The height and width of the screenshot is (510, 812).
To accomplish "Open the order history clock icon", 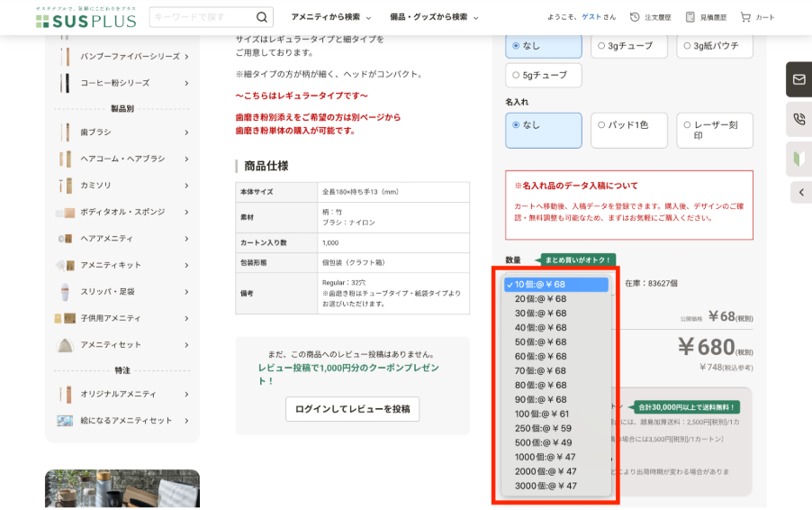I will click(x=635, y=17).
